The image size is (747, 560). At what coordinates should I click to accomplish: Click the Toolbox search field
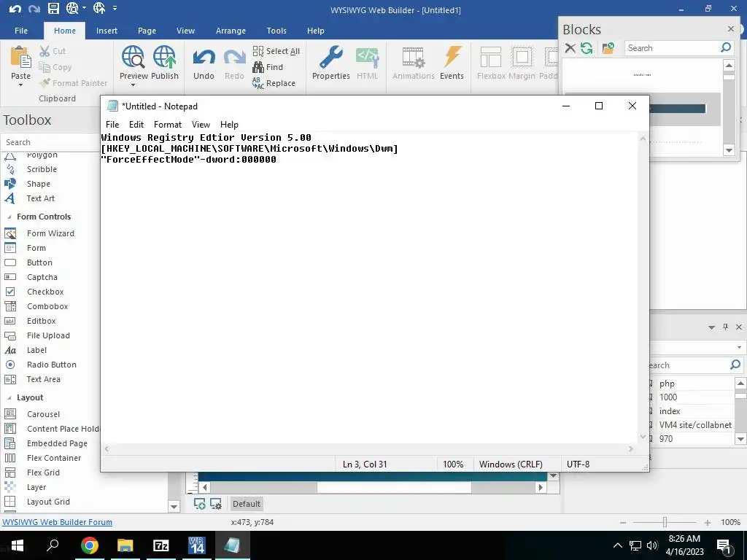[x=50, y=142]
